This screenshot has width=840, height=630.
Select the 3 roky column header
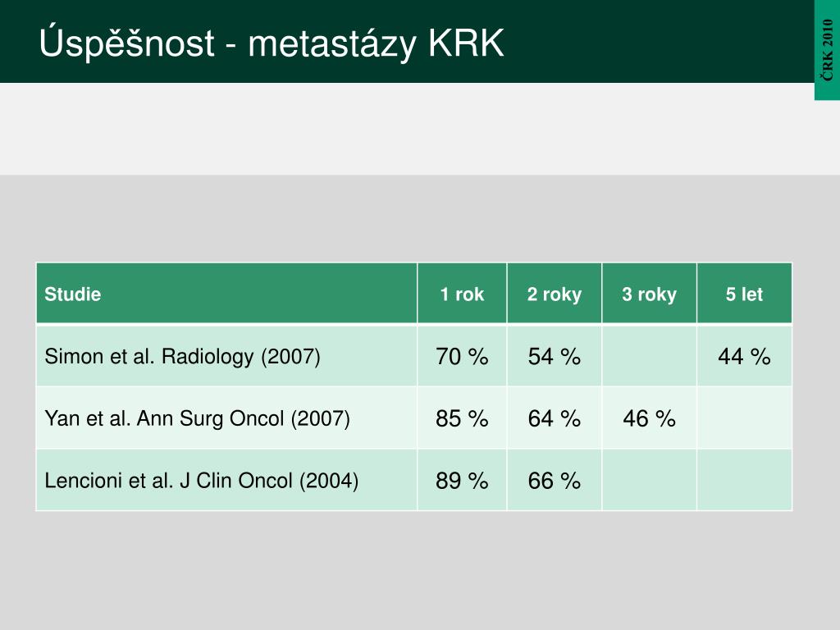[x=650, y=294]
